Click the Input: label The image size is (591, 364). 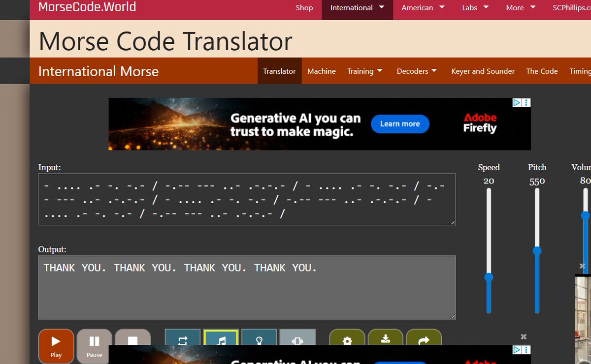pyautogui.click(x=49, y=167)
